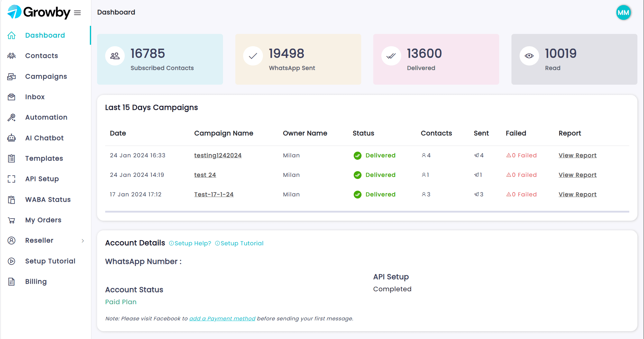This screenshot has width=644, height=339.
Task: Toggle the hamburger sidebar menu icon
Action: 77,13
